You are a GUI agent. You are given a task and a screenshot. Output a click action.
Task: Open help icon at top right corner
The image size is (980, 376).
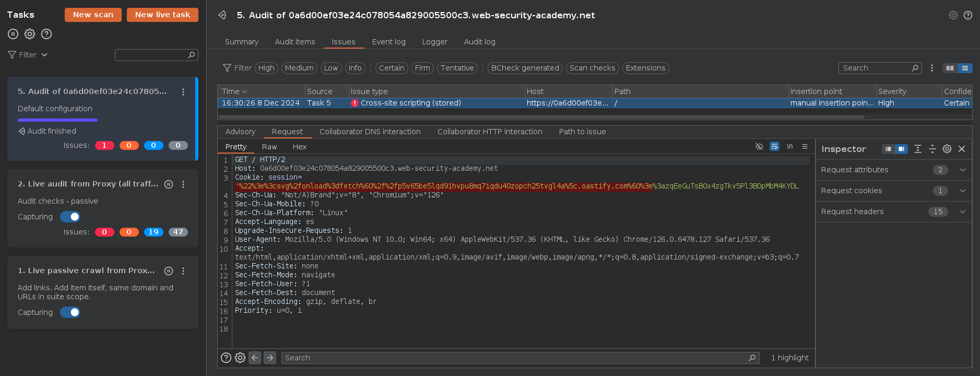point(968,15)
